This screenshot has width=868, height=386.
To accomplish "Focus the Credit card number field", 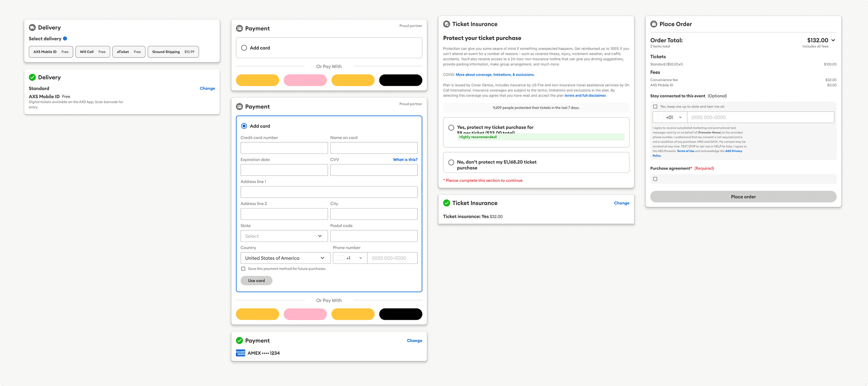I will click(x=284, y=148).
